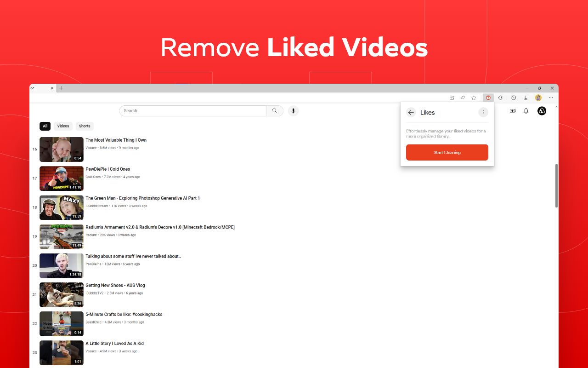Open YouTube notifications bell
Image resolution: width=588 pixels, height=368 pixels.
tap(526, 111)
